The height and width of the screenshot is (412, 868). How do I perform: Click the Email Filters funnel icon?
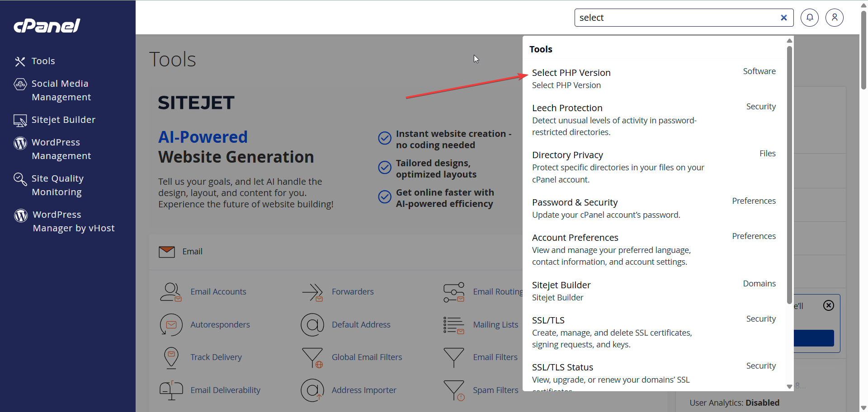[x=454, y=358]
